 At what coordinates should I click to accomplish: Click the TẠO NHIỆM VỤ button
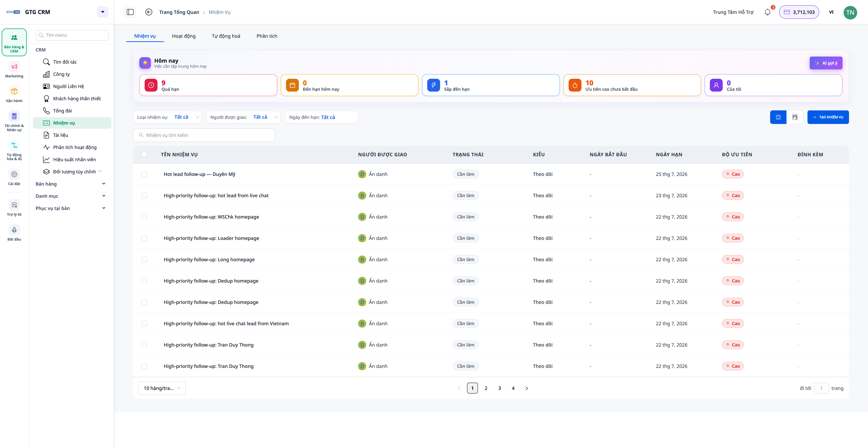(828, 117)
